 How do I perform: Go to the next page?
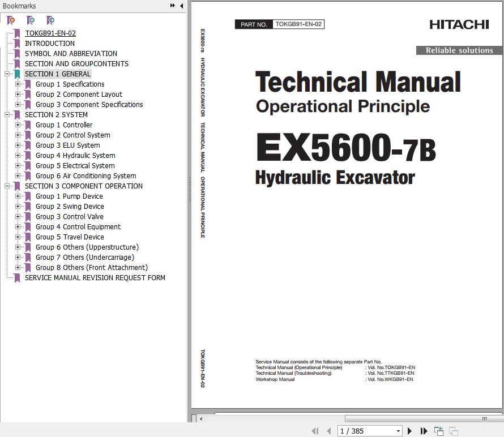410,431
